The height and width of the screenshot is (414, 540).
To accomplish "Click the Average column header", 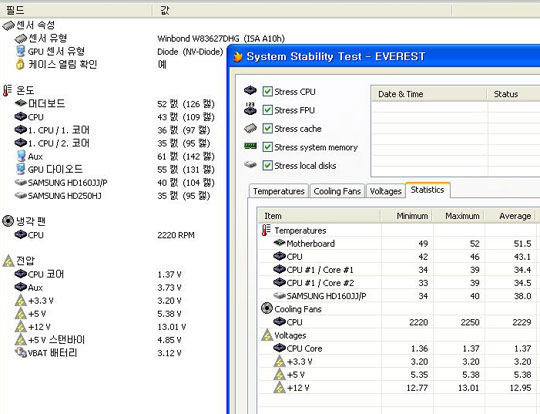I will pos(510,216).
